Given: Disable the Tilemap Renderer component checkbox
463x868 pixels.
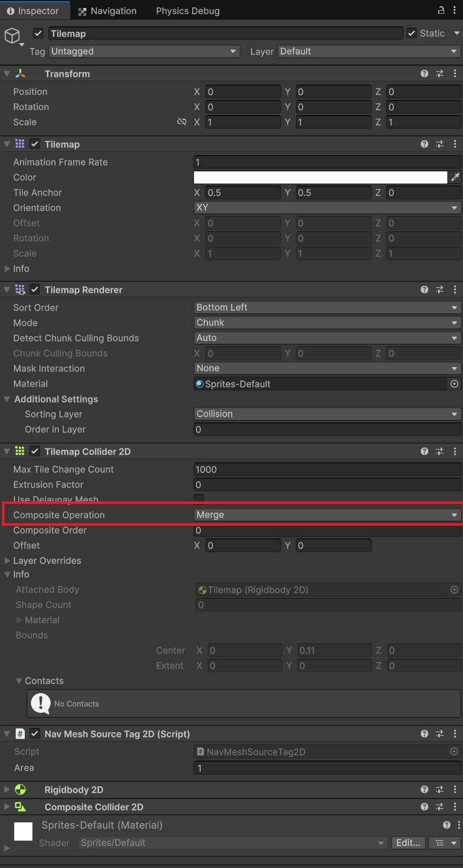Looking at the screenshot, I should point(35,290).
